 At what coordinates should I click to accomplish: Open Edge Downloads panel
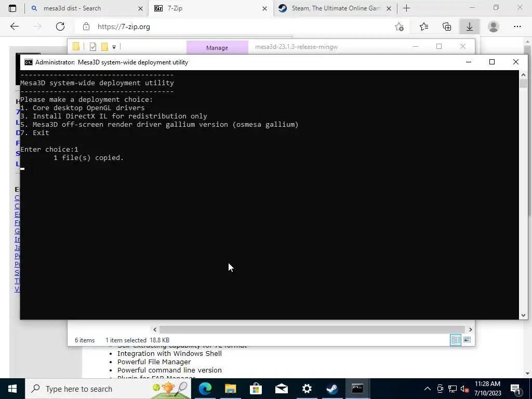coord(470,26)
